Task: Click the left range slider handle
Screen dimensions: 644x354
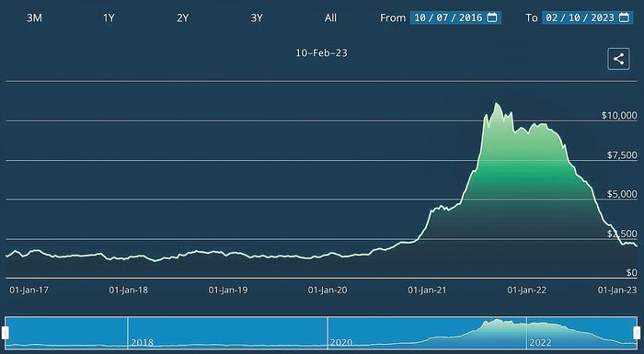Action: pos(6,333)
